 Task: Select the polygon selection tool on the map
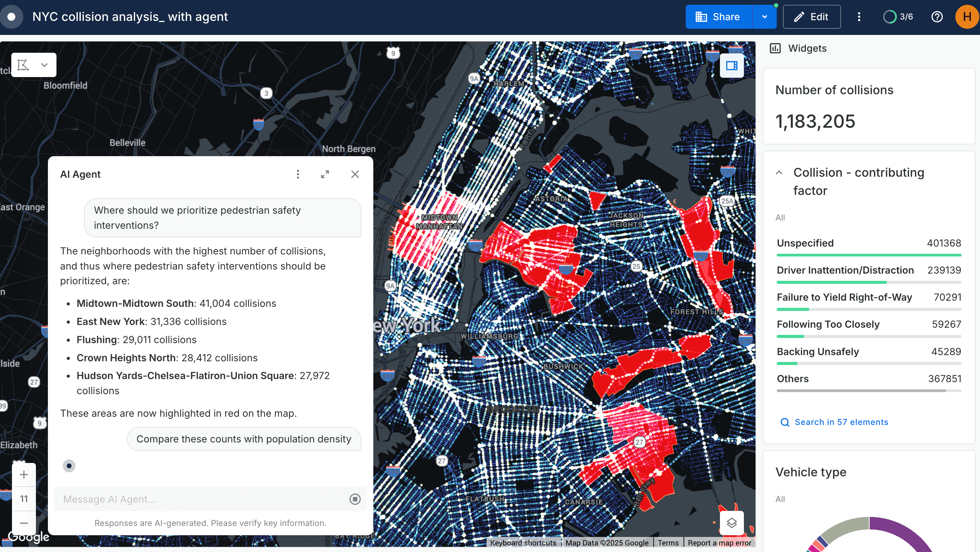(23, 65)
